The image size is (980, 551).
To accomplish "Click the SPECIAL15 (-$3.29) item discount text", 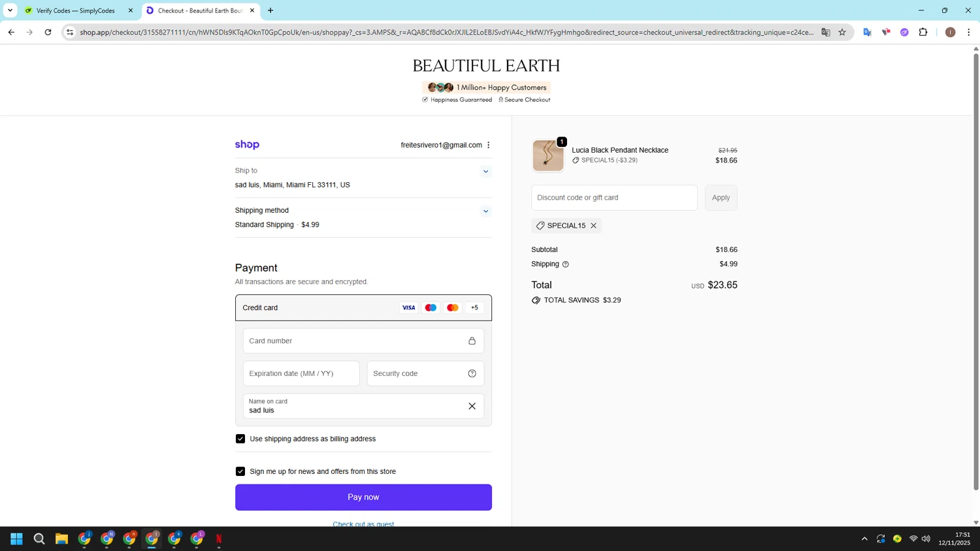I will click(610, 160).
